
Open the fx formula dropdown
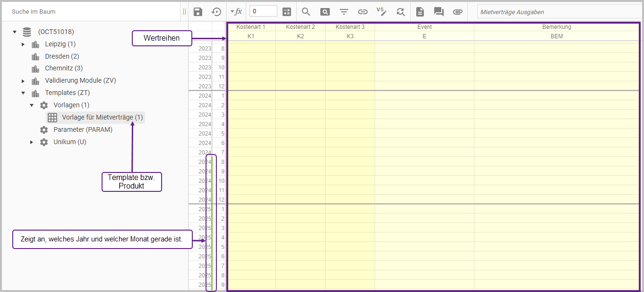[236, 12]
